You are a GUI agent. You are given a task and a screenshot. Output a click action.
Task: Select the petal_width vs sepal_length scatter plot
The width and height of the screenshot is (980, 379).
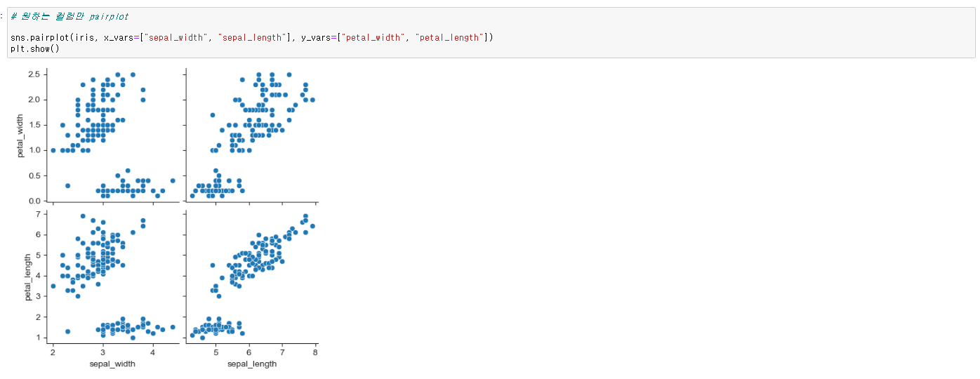(x=251, y=135)
